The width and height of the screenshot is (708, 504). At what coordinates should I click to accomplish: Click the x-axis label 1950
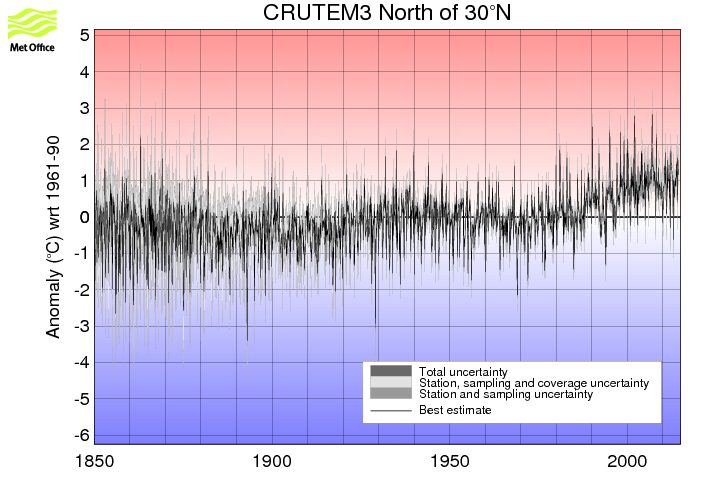(x=450, y=461)
